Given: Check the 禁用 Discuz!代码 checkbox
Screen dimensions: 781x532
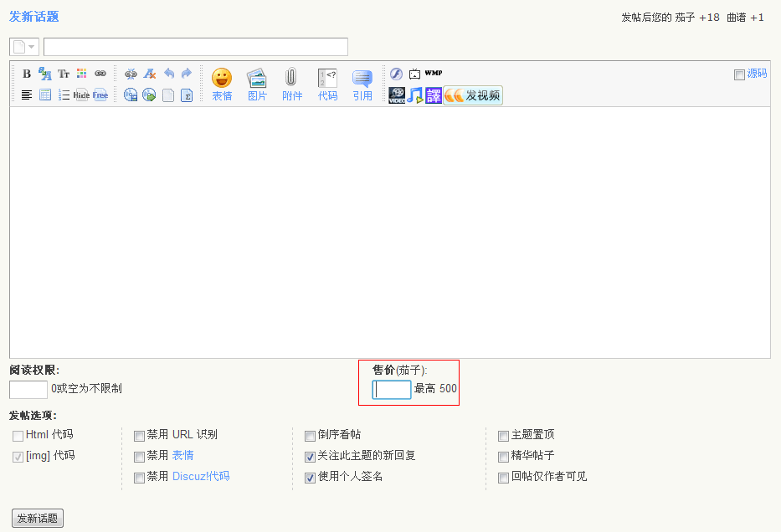Looking at the screenshot, I should [140, 478].
